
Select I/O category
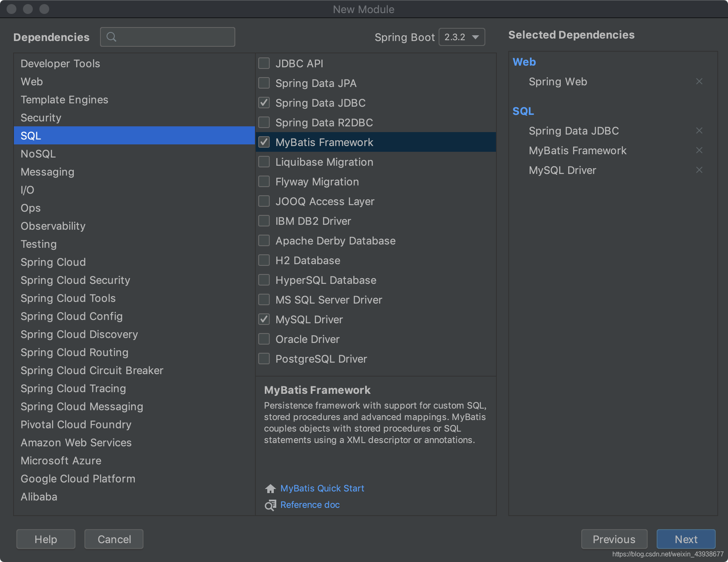tap(134, 190)
